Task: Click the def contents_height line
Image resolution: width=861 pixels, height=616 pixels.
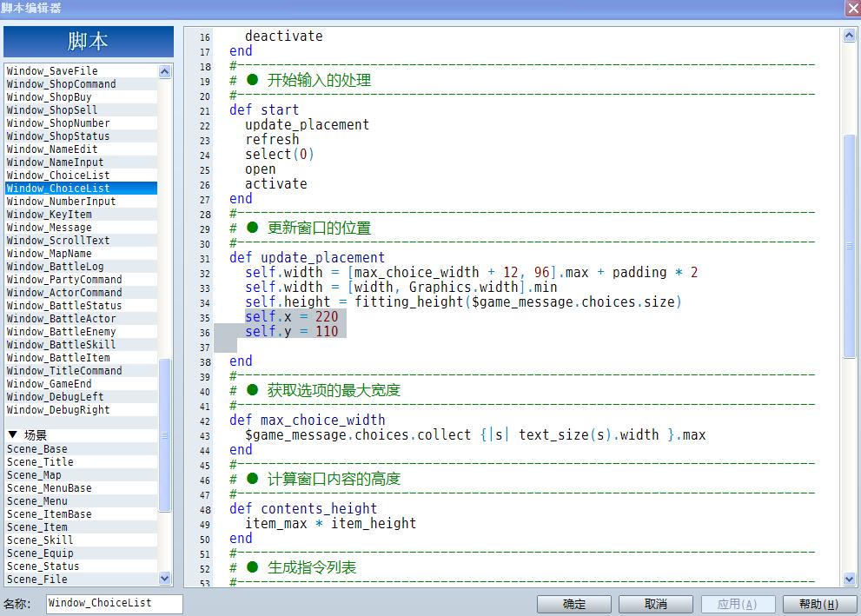Action: tap(303, 509)
